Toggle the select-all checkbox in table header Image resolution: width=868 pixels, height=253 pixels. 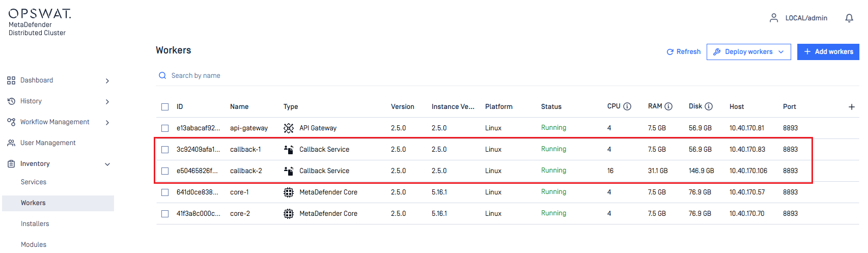(x=165, y=107)
